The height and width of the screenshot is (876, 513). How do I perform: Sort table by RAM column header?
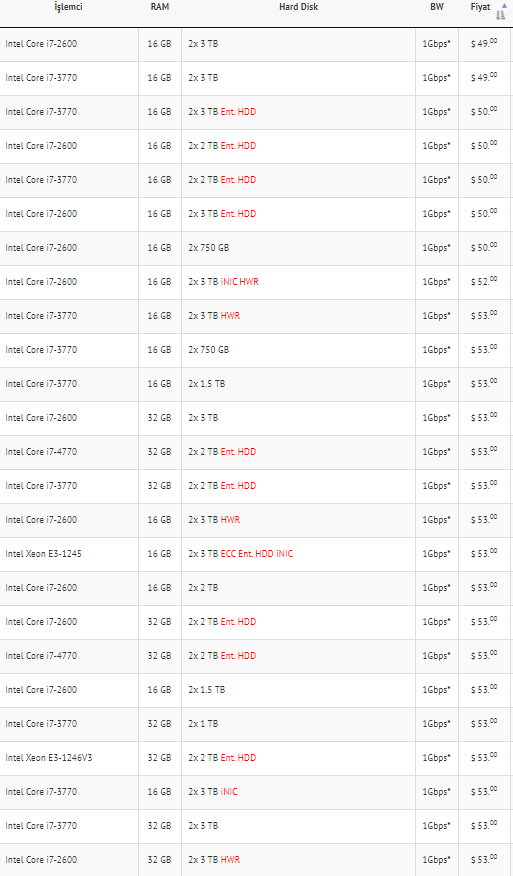click(x=160, y=7)
